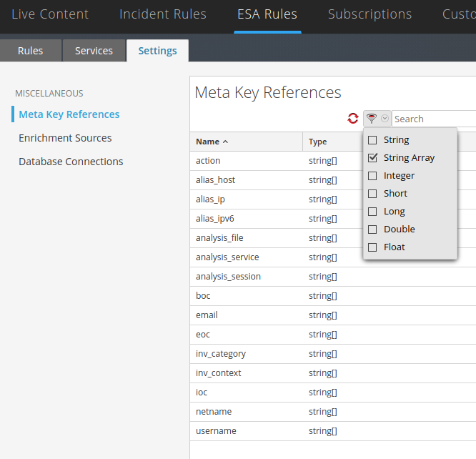This screenshot has height=459, width=476.
Task: Open Database Connections settings
Action: coord(71,162)
